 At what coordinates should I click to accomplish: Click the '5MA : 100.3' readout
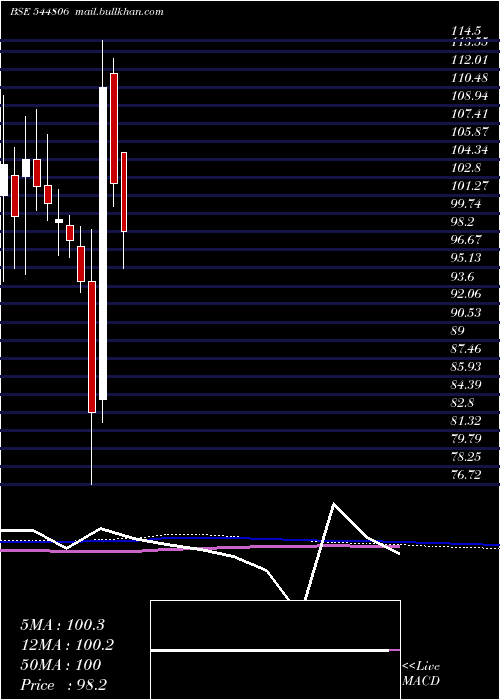pos(62,625)
